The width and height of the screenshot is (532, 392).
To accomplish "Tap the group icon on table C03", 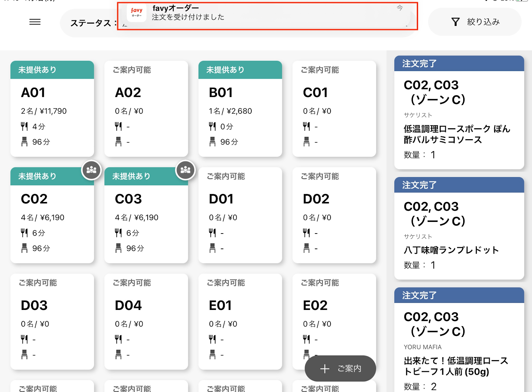I will click(x=186, y=170).
